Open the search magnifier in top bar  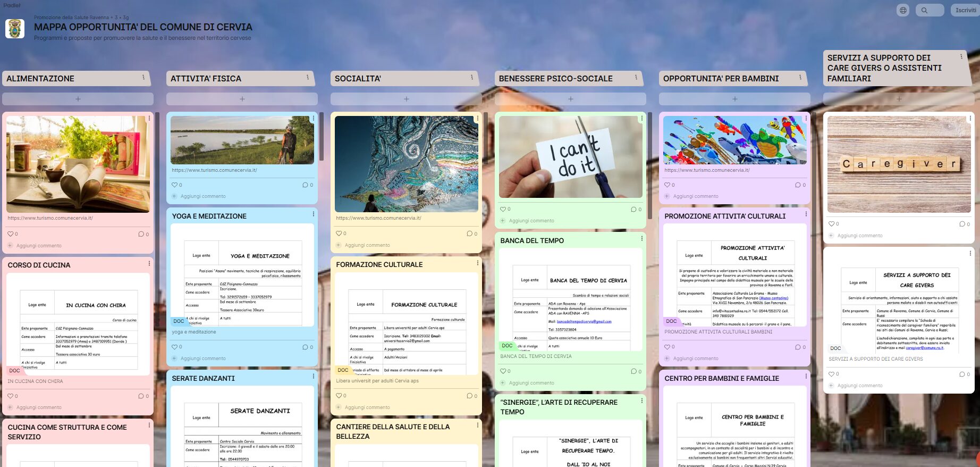point(925,10)
